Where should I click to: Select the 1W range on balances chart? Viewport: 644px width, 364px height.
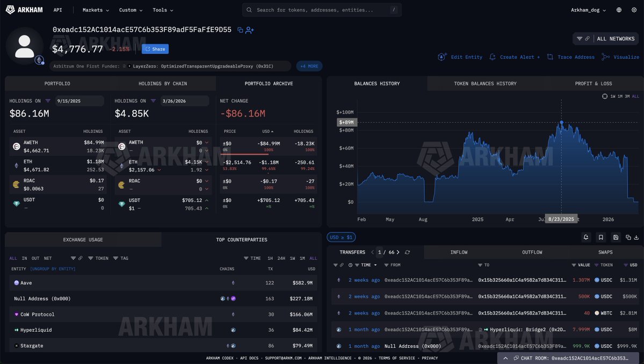point(613,96)
